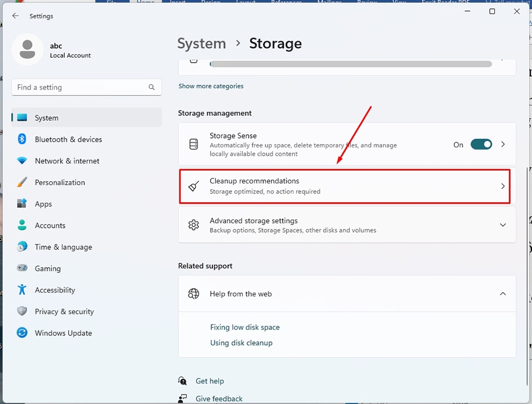Click the Network wifi icon in sidebar
The height and width of the screenshot is (404, 532).
(x=22, y=161)
